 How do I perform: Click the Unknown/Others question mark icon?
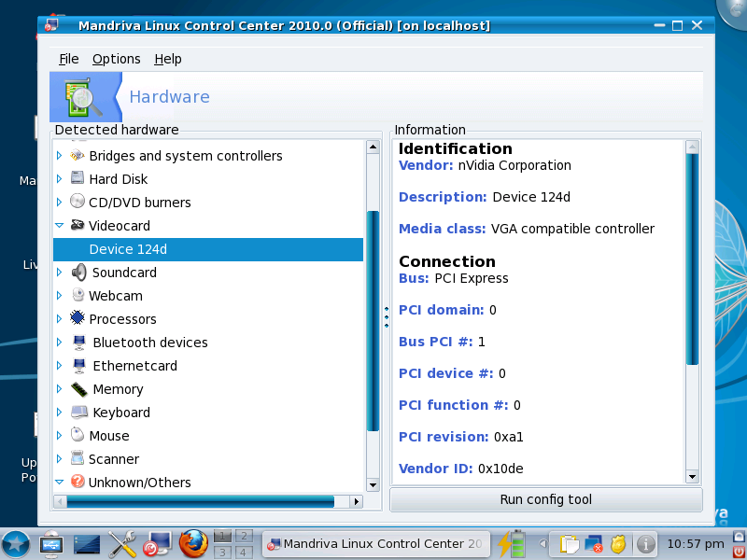(78, 482)
